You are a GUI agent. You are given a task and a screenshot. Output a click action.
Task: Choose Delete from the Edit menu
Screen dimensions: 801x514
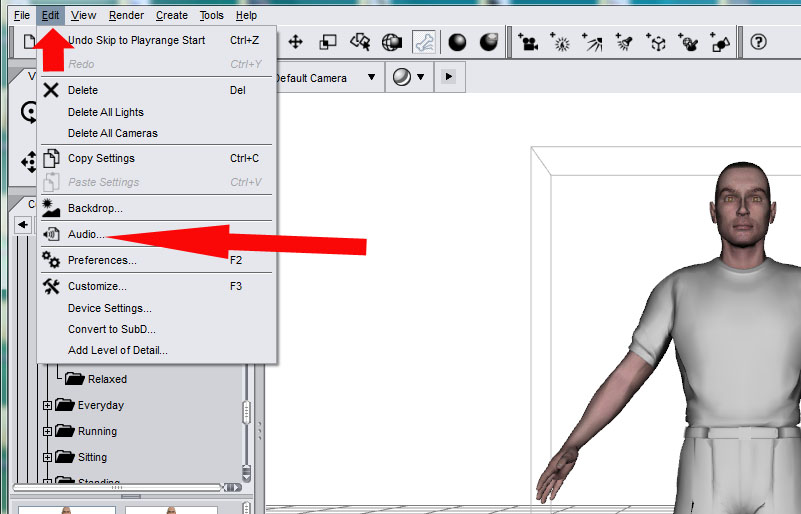pos(157,90)
